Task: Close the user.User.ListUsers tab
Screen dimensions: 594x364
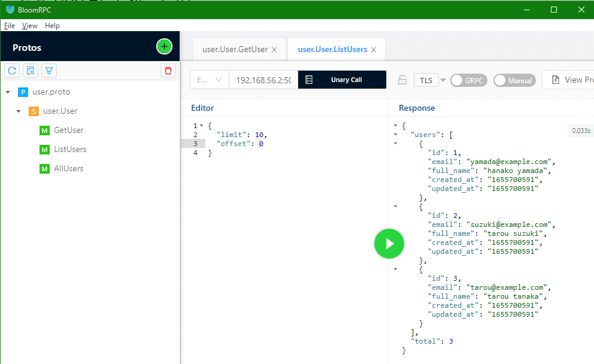Action: [x=374, y=48]
